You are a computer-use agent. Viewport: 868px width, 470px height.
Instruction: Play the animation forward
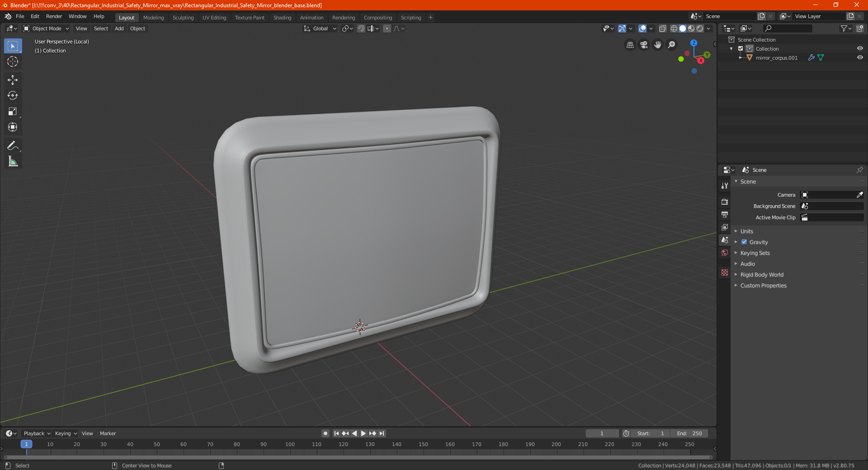point(363,433)
